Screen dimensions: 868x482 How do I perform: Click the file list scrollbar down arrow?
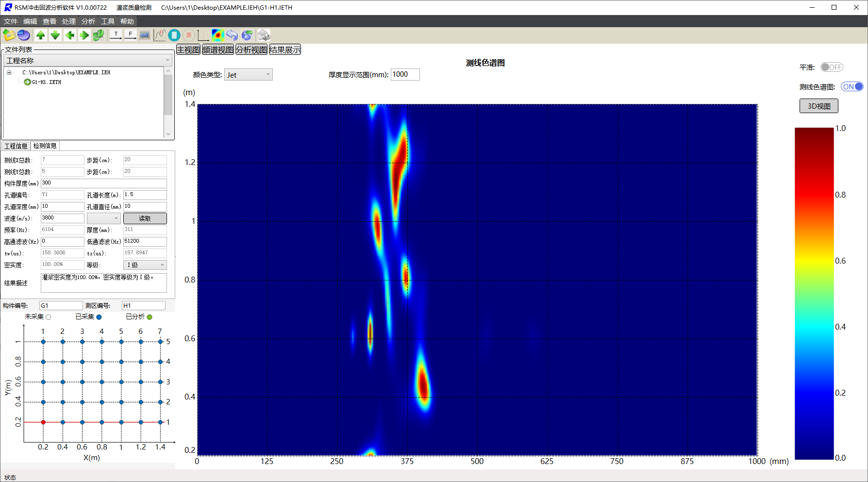tap(168, 134)
